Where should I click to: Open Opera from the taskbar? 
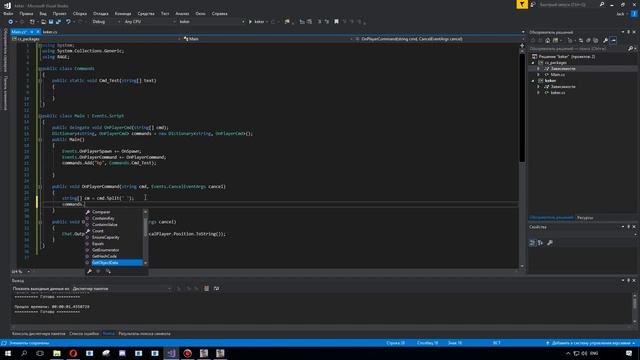(x=73, y=353)
